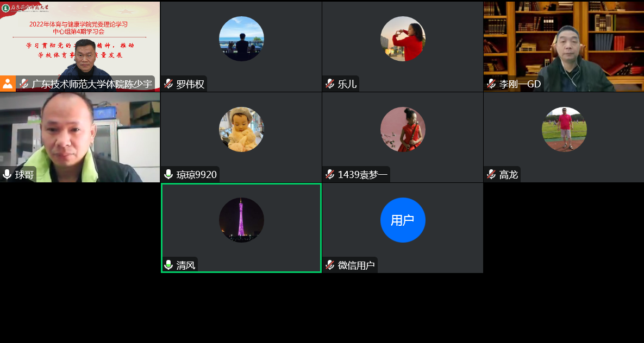Select 球哥's live video tile
The width and height of the screenshot is (644, 343).
pyautogui.click(x=80, y=136)
